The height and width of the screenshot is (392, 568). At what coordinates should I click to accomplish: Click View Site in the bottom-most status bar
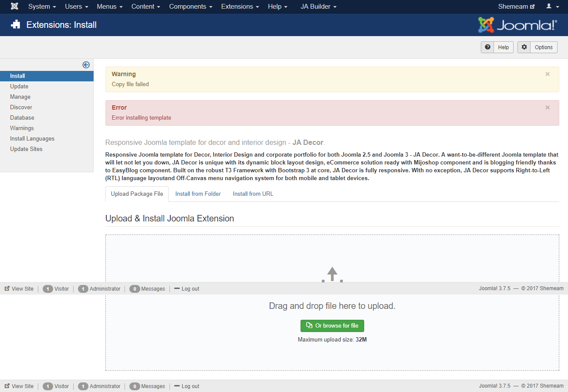(19, 386)
